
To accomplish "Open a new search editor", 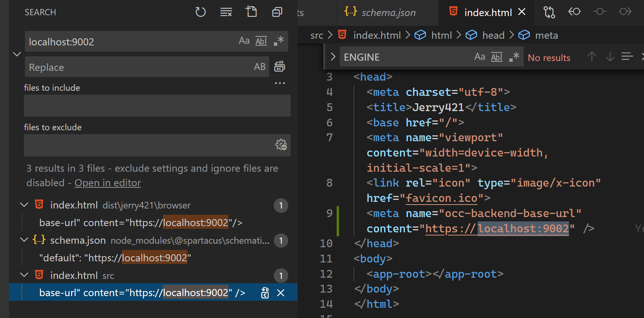I will click(252, 12).
